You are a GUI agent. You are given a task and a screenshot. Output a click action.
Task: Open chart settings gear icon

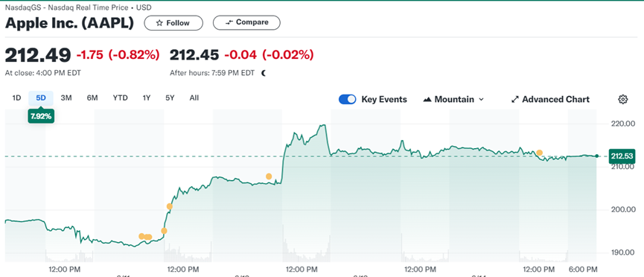(622, 99)
